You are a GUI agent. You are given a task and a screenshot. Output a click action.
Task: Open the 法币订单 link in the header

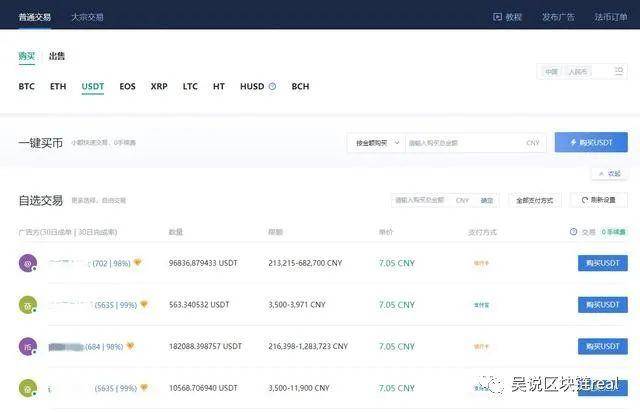point(611,17)
